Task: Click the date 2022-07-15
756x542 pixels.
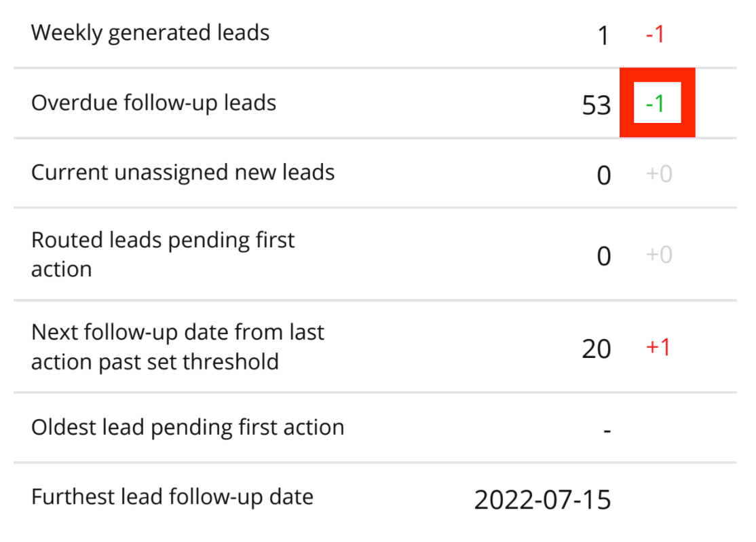Action: [542, 500]
